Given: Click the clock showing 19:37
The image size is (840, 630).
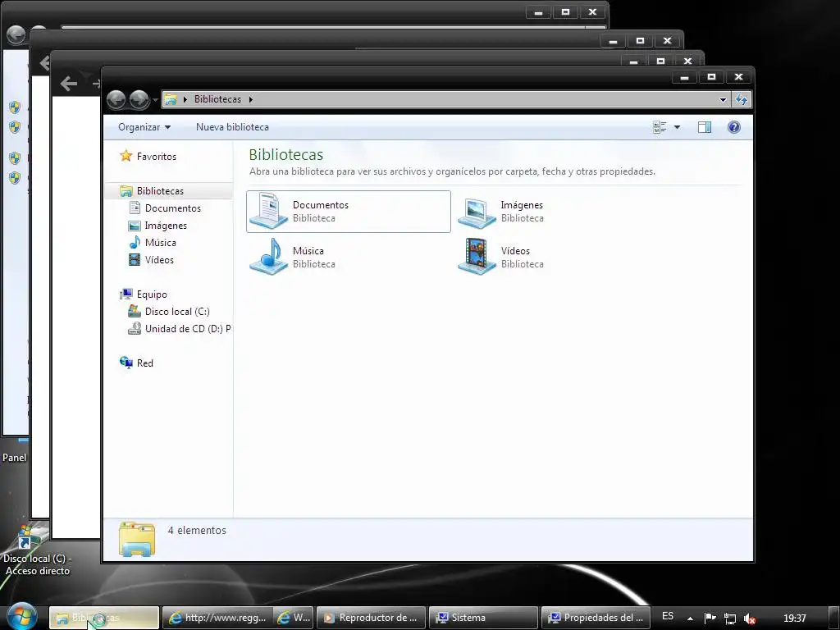Looking at the screenshot, I should click(x=794, y=619).
